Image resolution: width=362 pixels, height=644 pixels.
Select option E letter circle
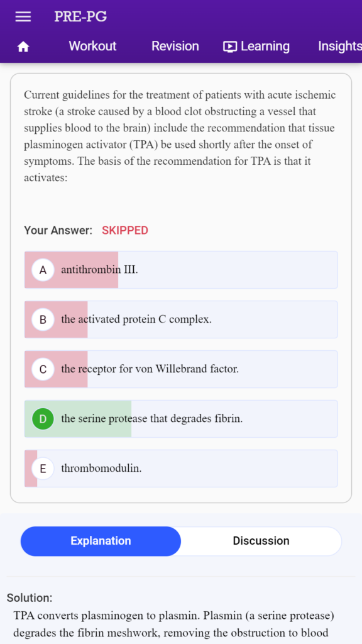pyautogui.click(x=43, y=469)
